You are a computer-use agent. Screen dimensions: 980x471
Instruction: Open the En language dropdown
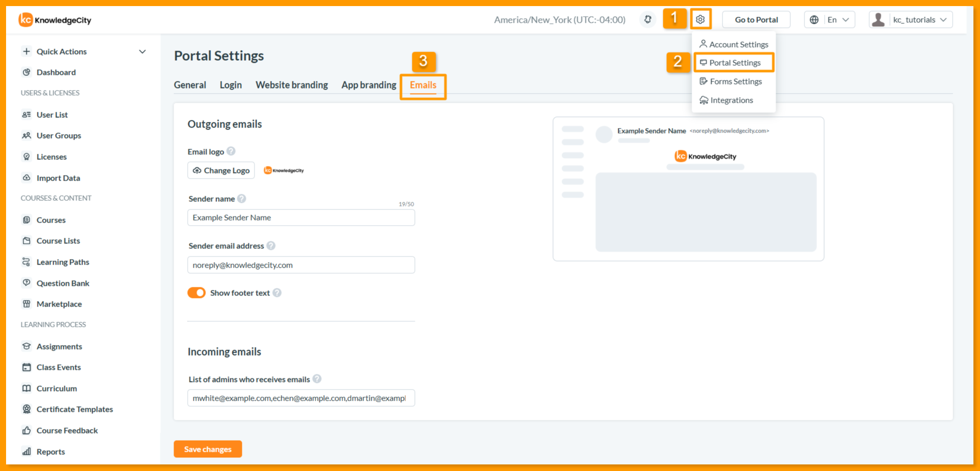(830, 20)
